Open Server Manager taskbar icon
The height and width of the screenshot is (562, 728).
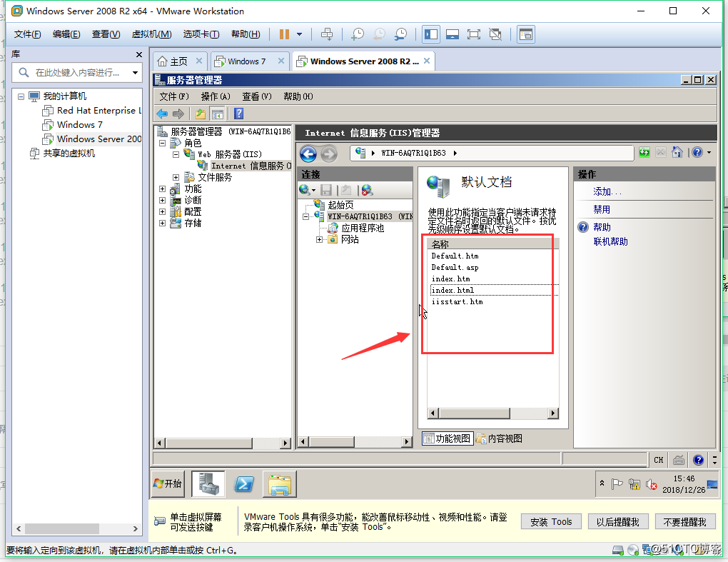tap(208, 484)
